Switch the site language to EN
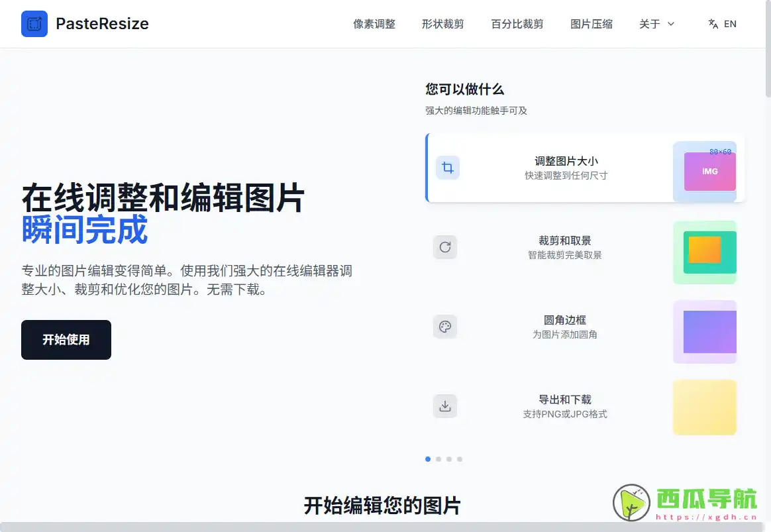 click(x=731, y=24)
